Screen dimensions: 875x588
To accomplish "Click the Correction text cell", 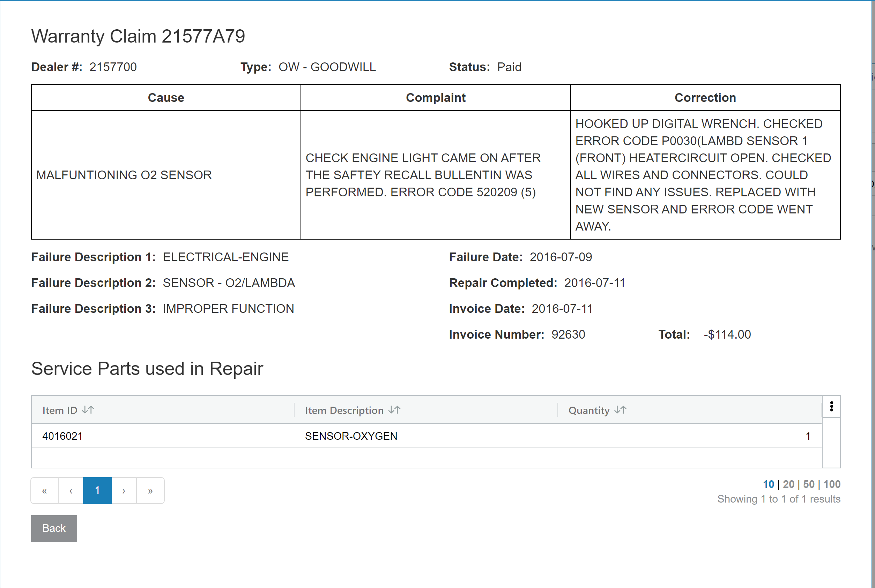I will click(x=705, y=175).
